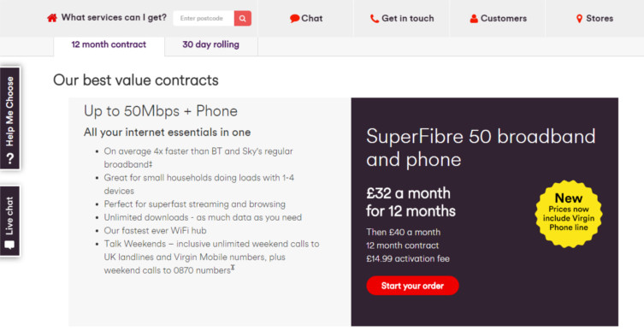
Task: Click the postcode search magnifier button
Action: (243, 18)
